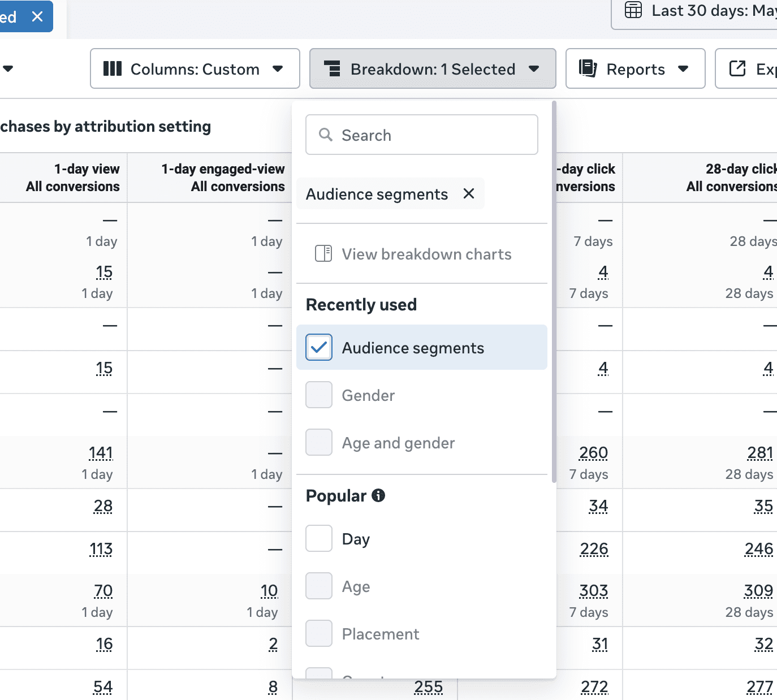Click the Reports document icon

[588, 68]
